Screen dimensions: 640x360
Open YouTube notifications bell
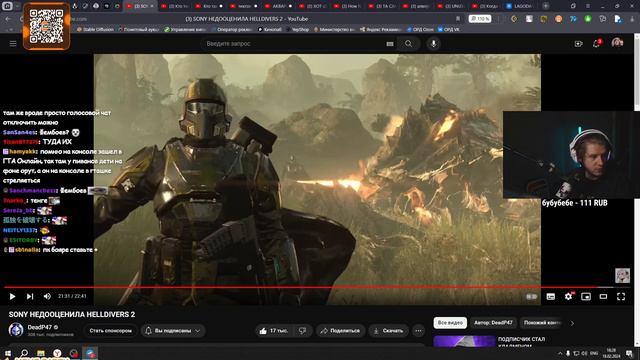pyautogui.click(x=596, y=43)
